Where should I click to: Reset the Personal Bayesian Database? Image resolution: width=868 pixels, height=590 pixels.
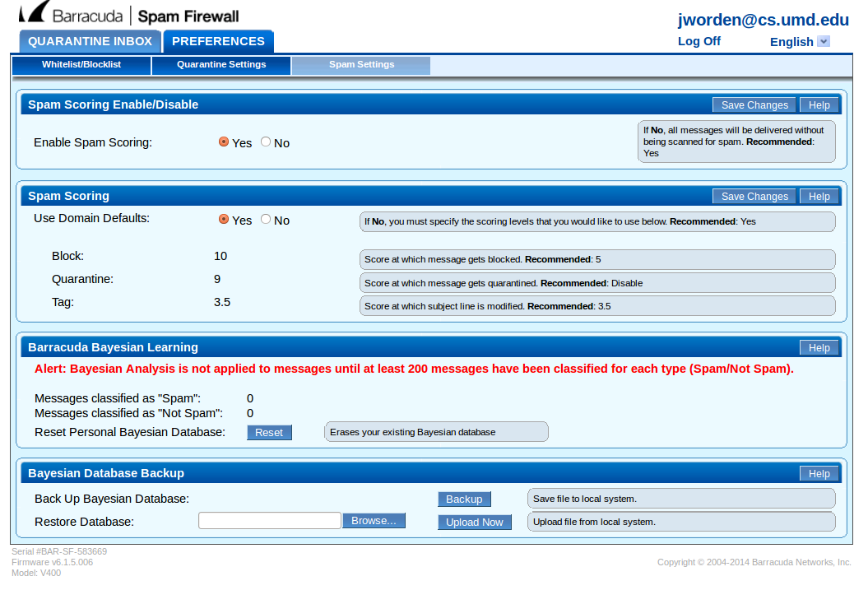(269, 433)
